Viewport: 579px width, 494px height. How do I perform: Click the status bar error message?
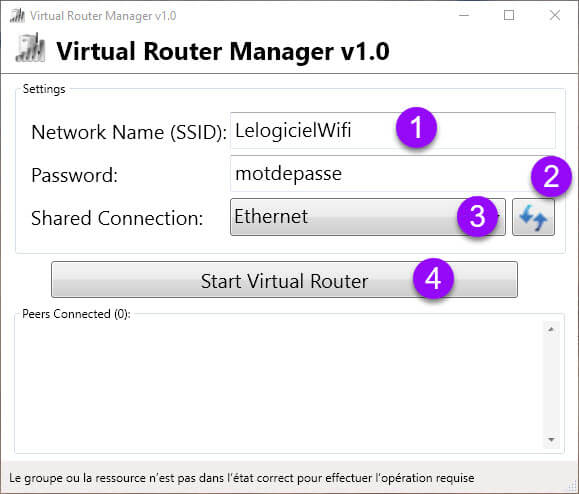(241, 478)
